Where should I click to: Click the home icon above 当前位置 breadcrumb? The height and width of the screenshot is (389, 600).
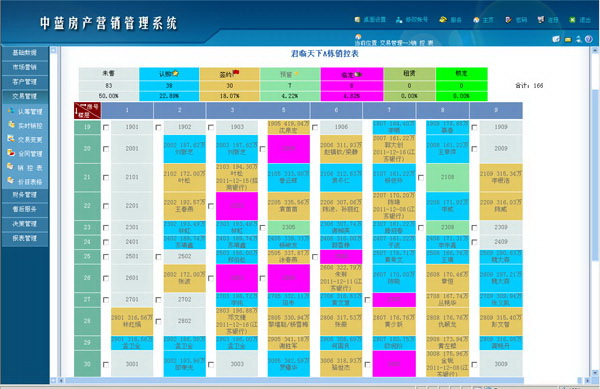point(358,36)
